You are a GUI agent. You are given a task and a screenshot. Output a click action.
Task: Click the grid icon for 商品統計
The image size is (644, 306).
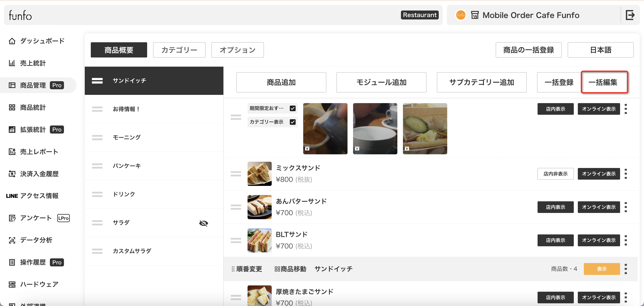click(x=12, y=108)
